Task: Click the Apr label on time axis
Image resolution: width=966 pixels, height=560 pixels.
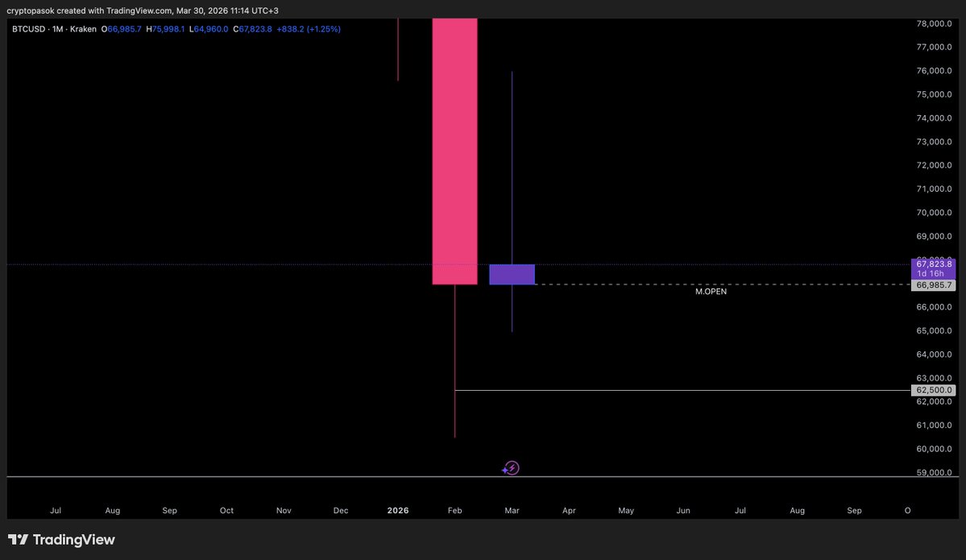Action: 569,510
